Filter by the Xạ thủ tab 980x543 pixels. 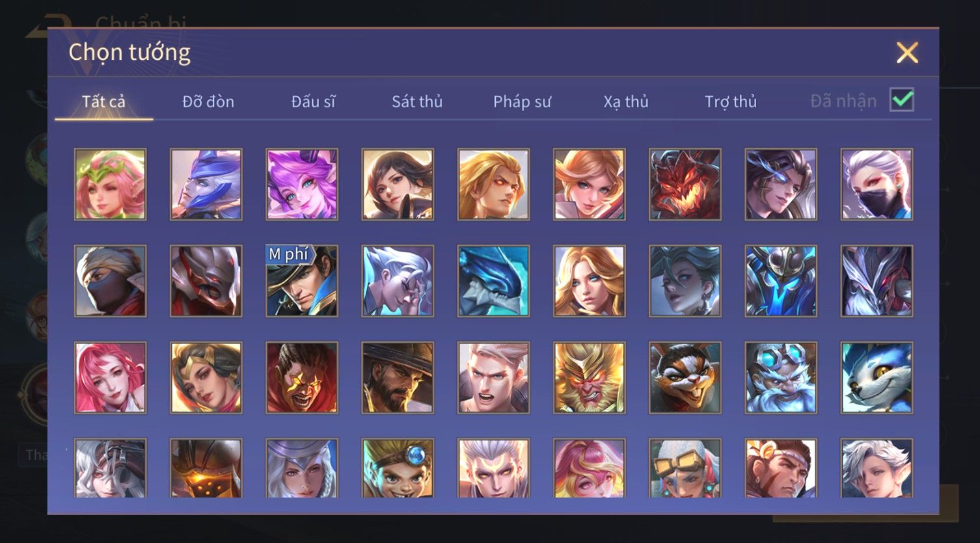[x=626, y=101]
